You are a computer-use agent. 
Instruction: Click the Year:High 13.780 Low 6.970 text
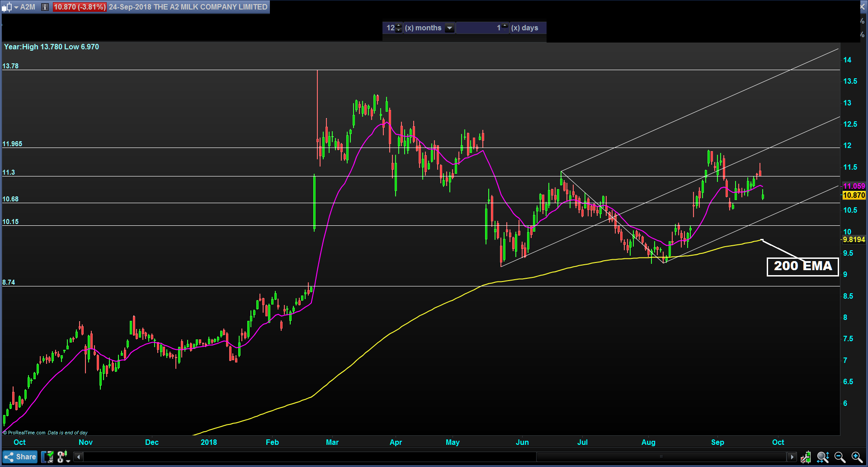52,47
